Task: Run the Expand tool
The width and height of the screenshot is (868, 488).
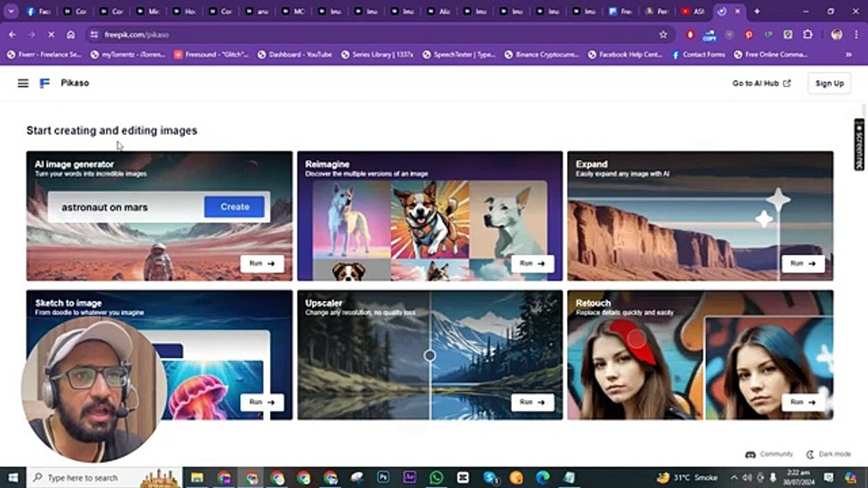Action: [803, 264]
